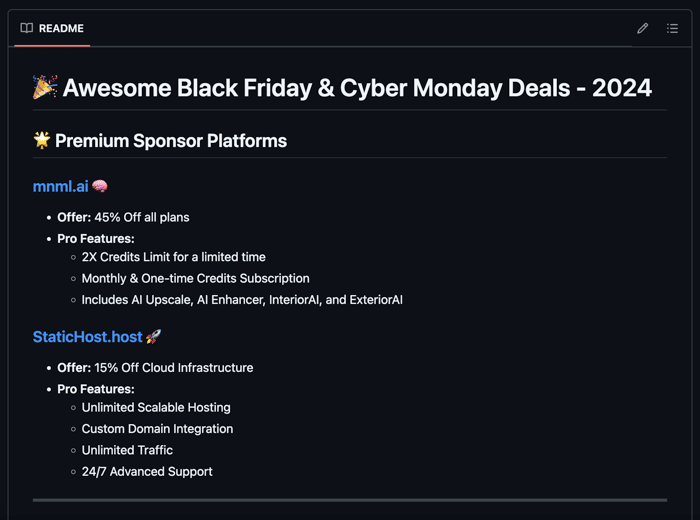Click the 15% Off Cloud Infrastructure text
Image resolution: width=700 pixels, height=520 pixels.
174,368
